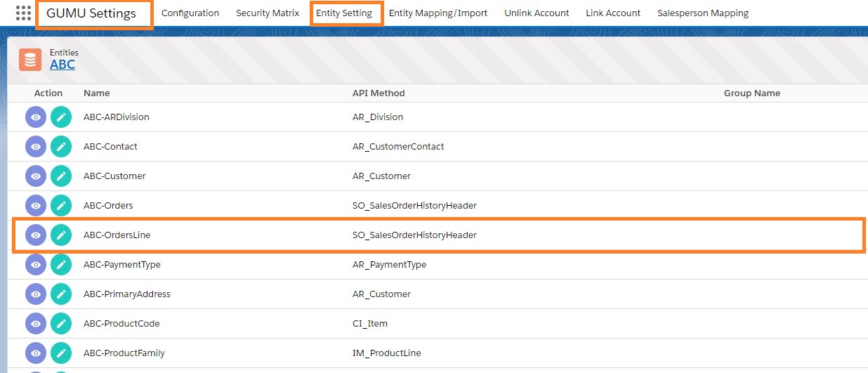The image size is (868, 373).
Task: Edit the ABC-PrimaryAddress entity
Action: click(x=61, y=294)
